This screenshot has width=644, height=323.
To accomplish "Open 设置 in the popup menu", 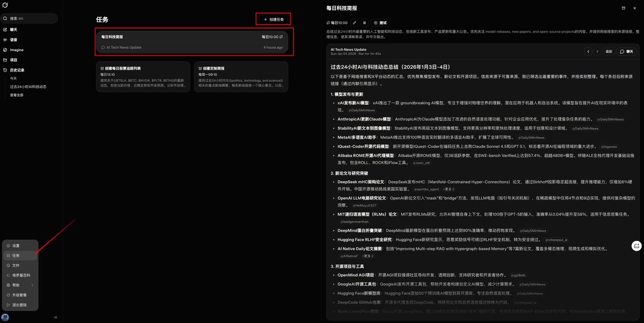I will point(19,246).
